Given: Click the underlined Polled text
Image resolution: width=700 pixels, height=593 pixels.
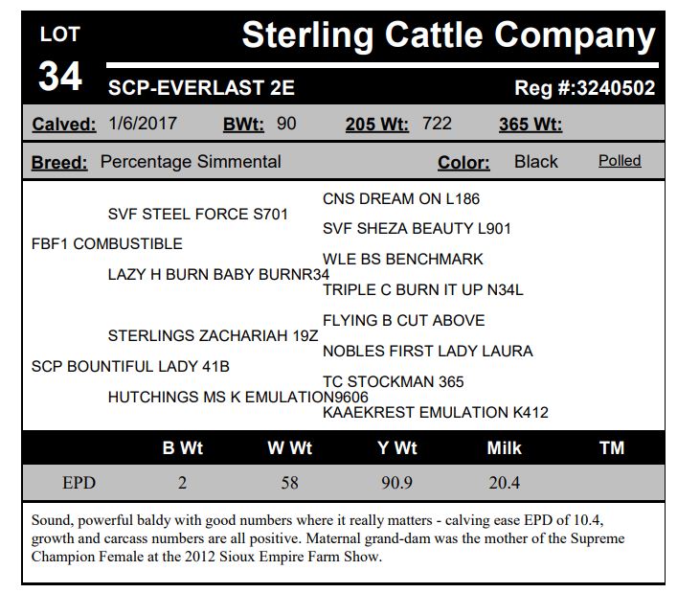Looking at the screenshot, I should coord(620,161).
